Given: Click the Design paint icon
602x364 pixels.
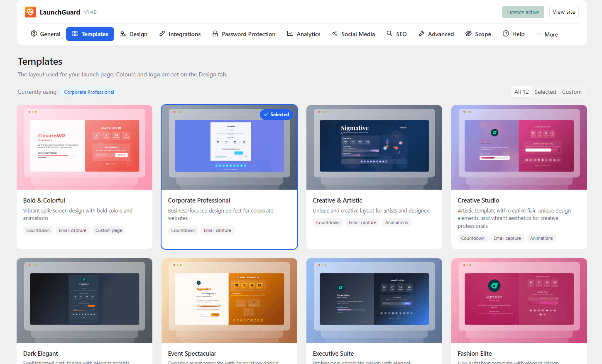Looking at the screenshot, I should [123, 34].
